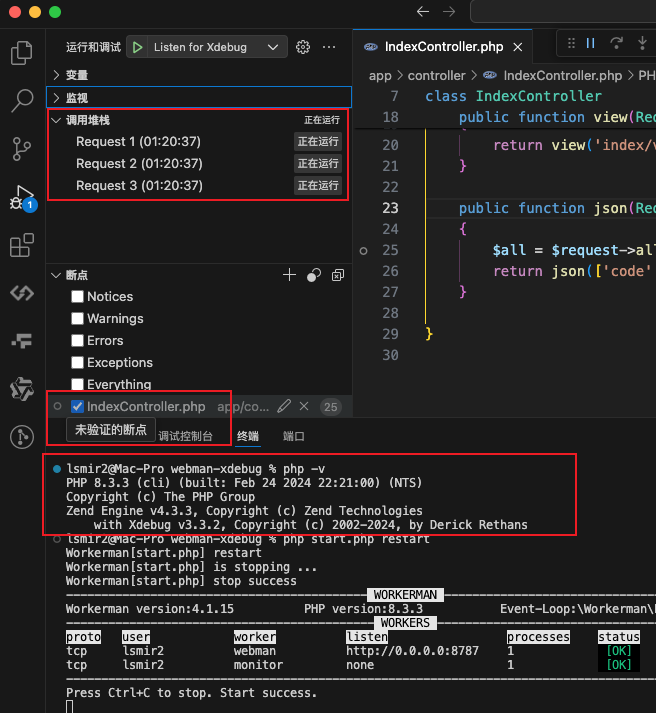Click the sticky class IndexController line
Screen dimensions: 656x713
(513, 96)
